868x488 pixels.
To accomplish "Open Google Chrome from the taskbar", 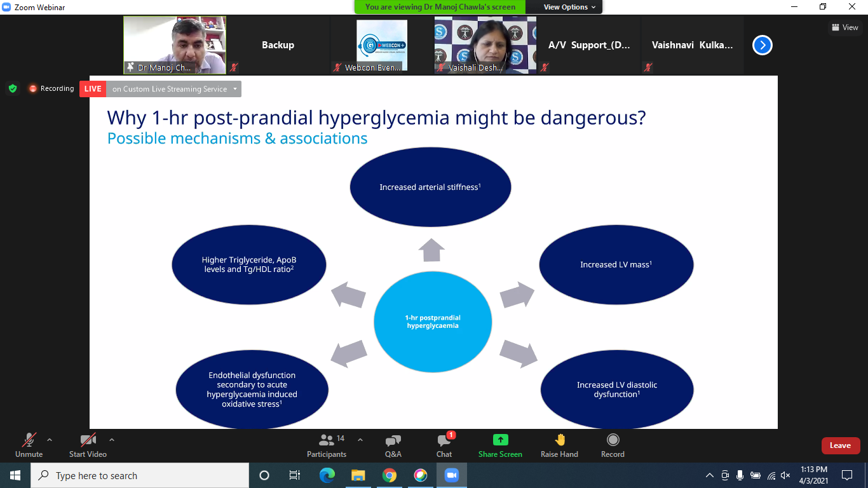I will [x=390, y=475].
